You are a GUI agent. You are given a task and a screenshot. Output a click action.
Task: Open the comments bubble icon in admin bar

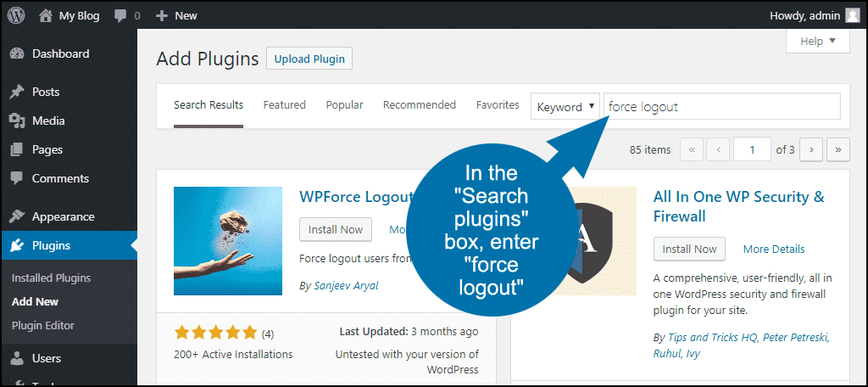click(120, 17)
